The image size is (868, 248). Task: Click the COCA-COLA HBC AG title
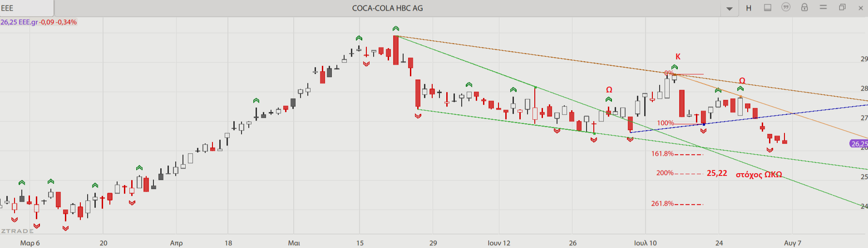coord(387,8)
